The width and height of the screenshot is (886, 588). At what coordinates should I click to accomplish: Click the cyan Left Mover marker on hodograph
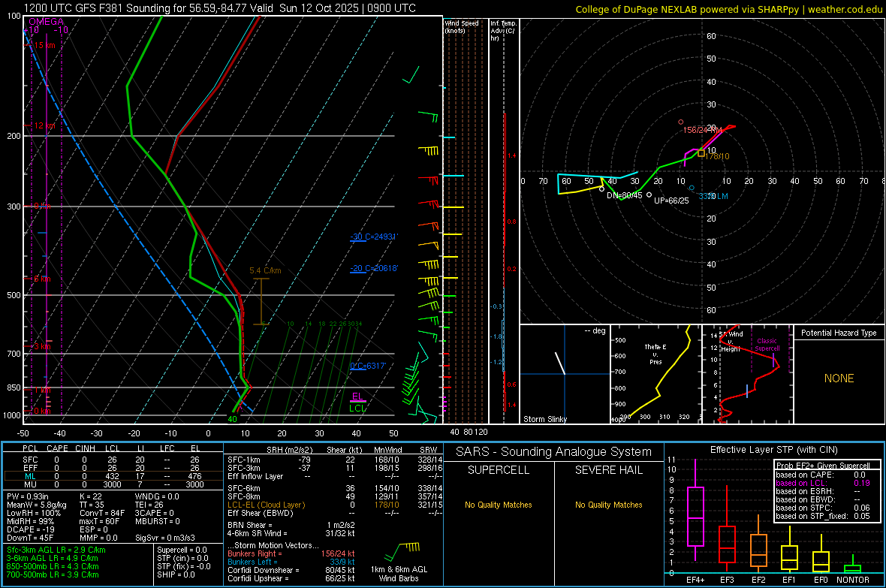pos(692,188)
